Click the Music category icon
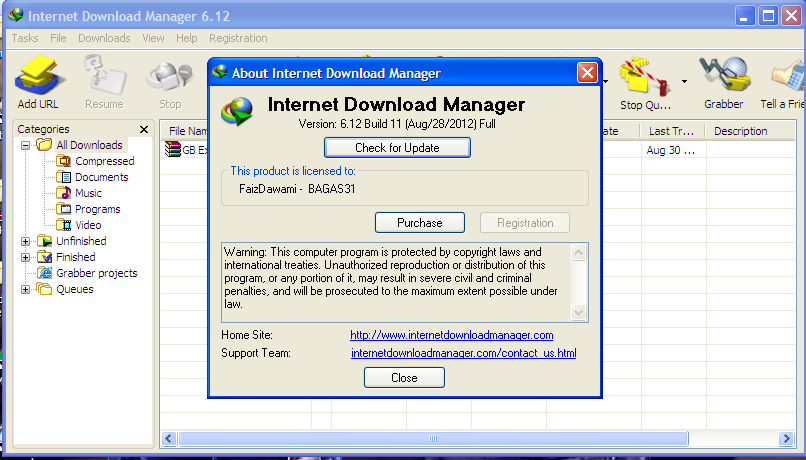806x460 pixels. pyautogui.click(x=64, y=193)
